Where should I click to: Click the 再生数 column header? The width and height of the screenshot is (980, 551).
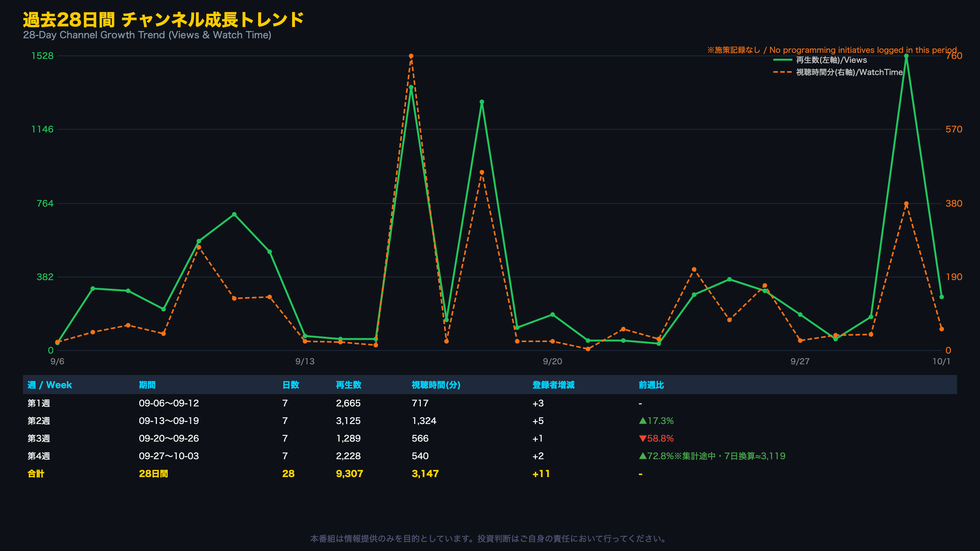point(348,385)
